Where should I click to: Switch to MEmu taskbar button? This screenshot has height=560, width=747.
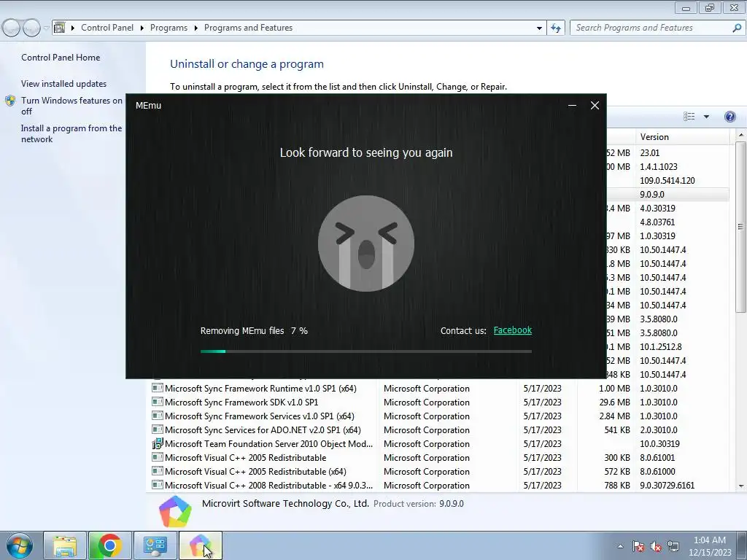pos(200,545)
